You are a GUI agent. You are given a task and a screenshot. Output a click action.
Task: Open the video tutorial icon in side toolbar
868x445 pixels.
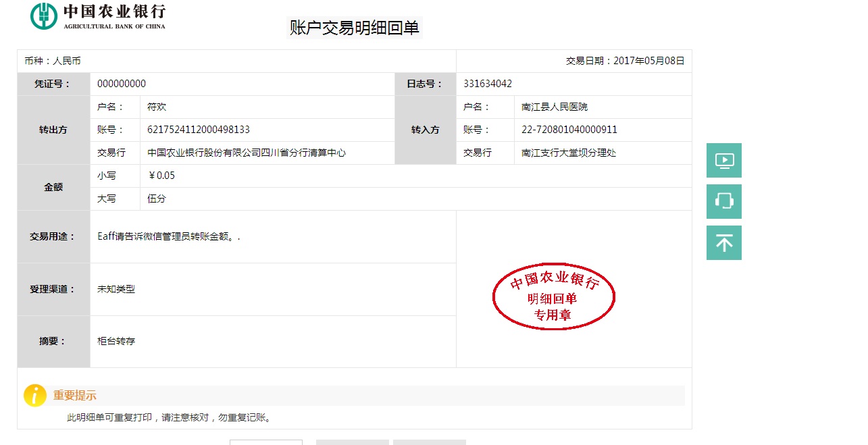tap(724, 160)
